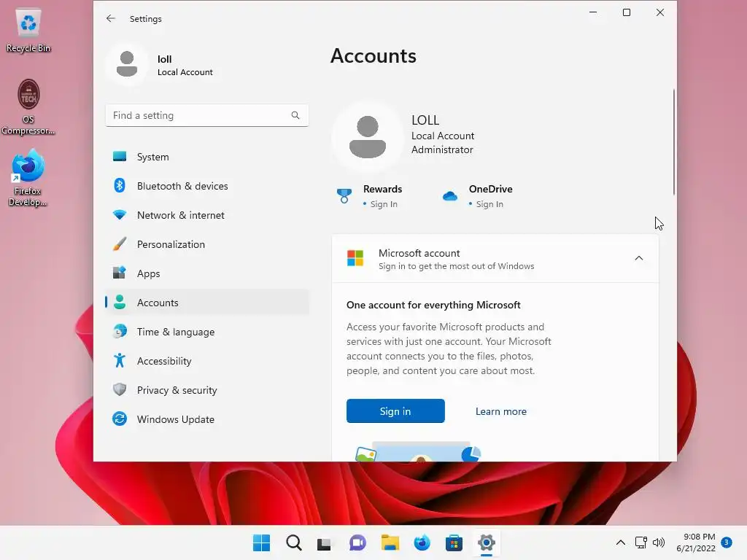The image size is (747, 560).
Task: Select OS Compressor desktop shortcut
Action: pos(28,108)
